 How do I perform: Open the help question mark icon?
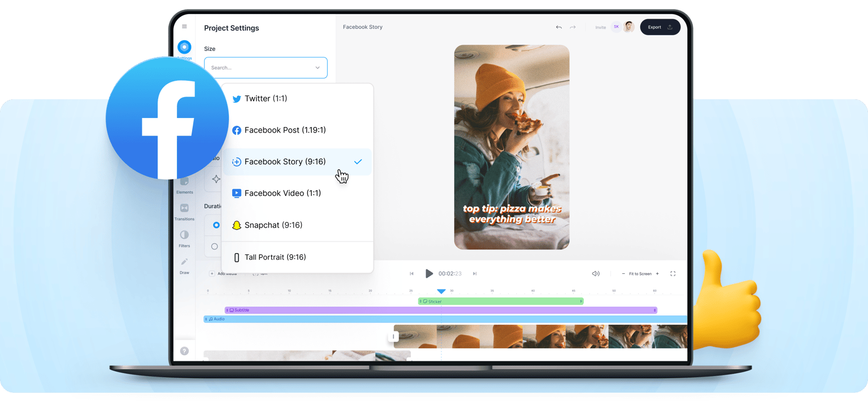pyautogui.click(x=184, y=351)
